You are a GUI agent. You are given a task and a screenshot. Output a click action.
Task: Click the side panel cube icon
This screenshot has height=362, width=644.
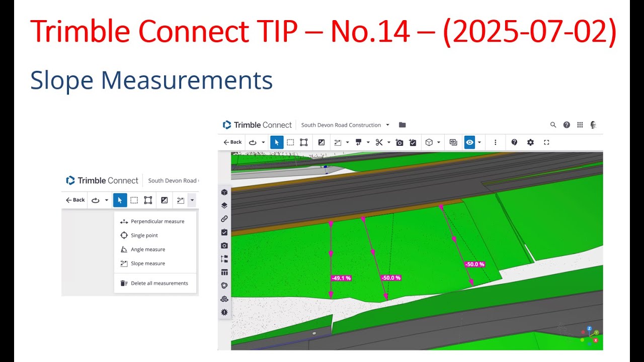pyautogui.click(x=224, y=192)
